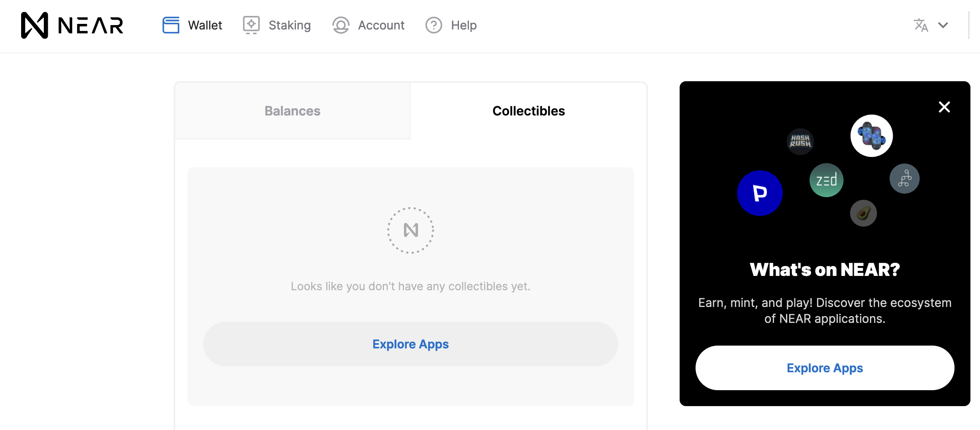Click the Staking icon in navbar

[251, 25]
